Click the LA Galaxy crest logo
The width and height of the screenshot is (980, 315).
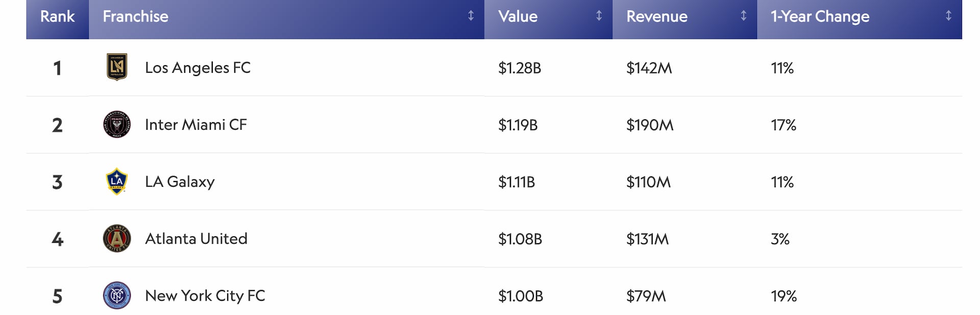pyautogui.click(x=117, y=181)
